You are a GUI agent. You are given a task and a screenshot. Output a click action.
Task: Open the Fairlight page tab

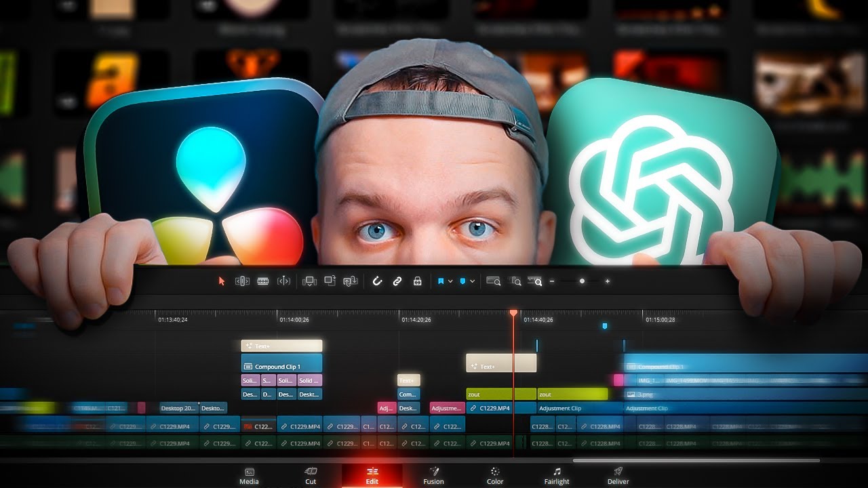(x=557, y=476)
